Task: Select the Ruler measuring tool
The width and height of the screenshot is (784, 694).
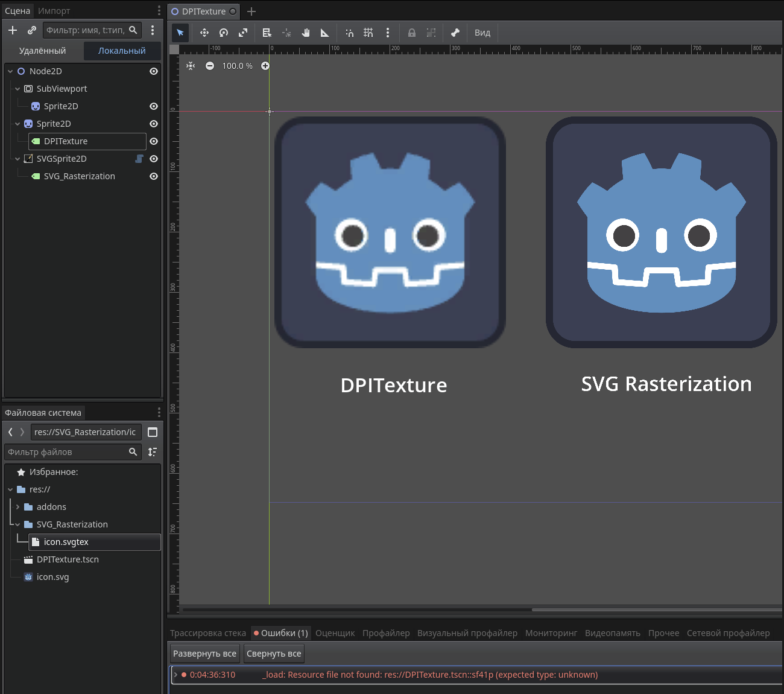Action: 325,33
